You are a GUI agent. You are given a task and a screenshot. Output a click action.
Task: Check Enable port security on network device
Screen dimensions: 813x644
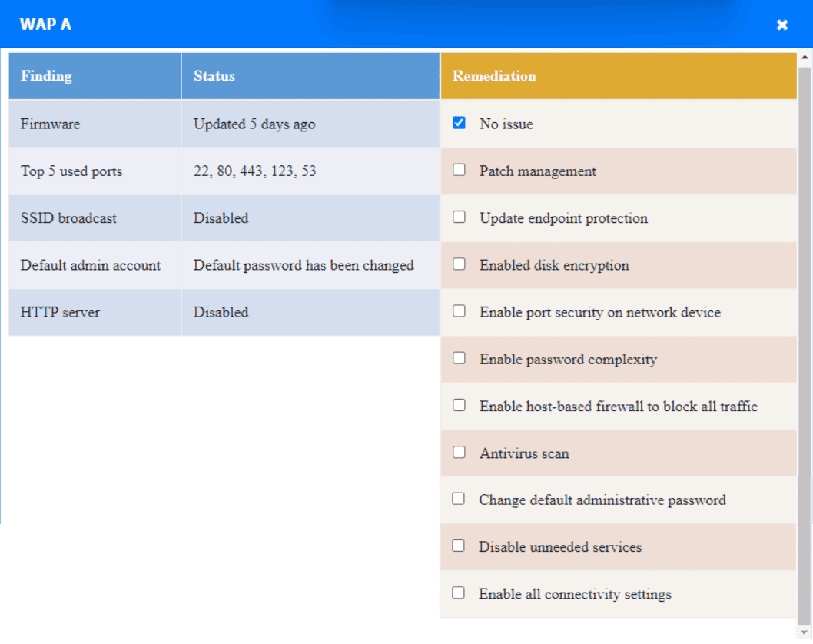click(x=459, y=311)
